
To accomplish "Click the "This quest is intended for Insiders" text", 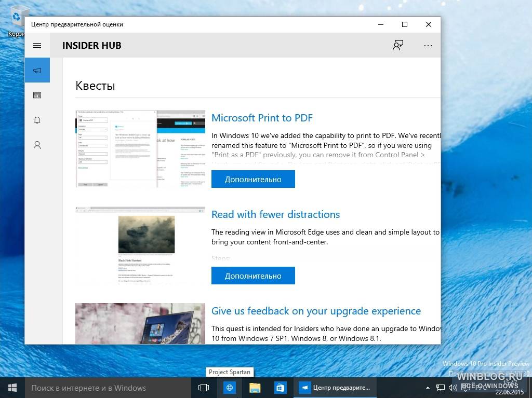I will click(x=326, y=334).
